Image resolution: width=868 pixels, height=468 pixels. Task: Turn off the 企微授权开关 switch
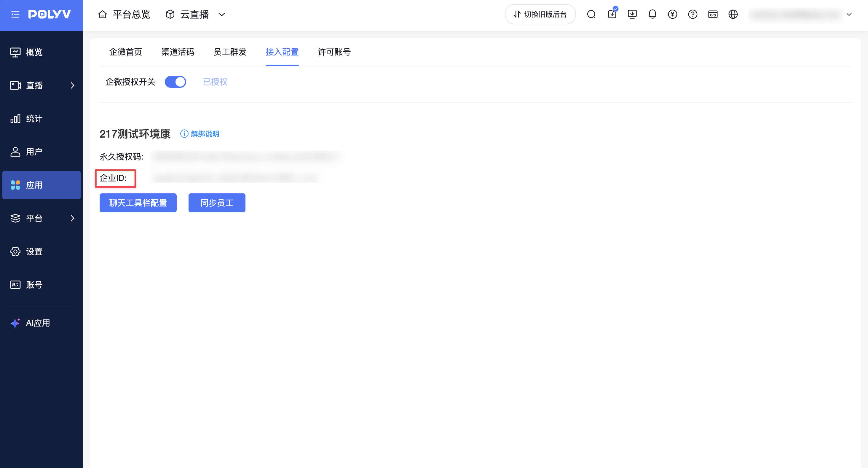pyautogui.click(x=175, y=82)
